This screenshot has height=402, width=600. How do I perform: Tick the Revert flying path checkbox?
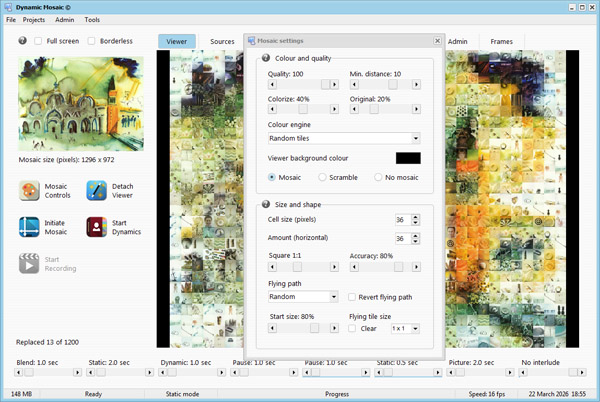[352, 297]
